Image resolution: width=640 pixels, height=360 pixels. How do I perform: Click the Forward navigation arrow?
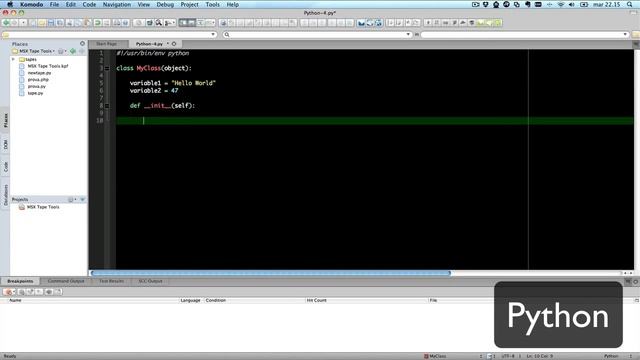point(15,23)
